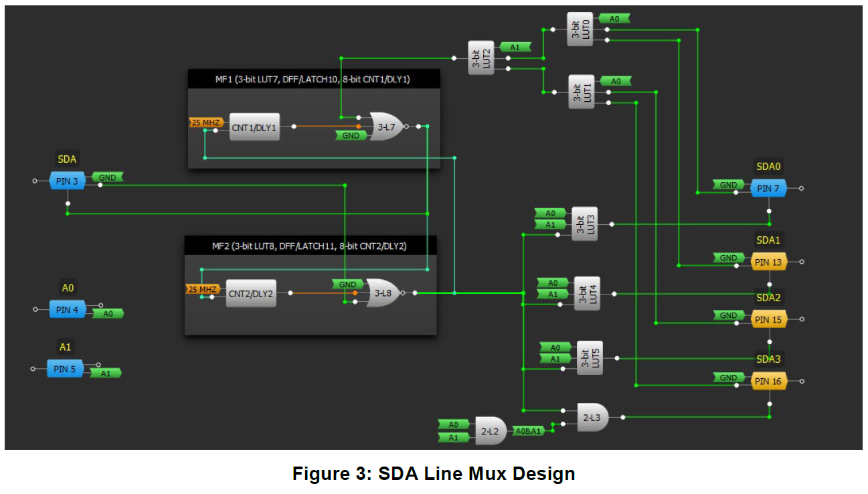The width and height of the screenshot is (868, 494).
Task: Select the 3-L8 gate
Action: [383, 293]
